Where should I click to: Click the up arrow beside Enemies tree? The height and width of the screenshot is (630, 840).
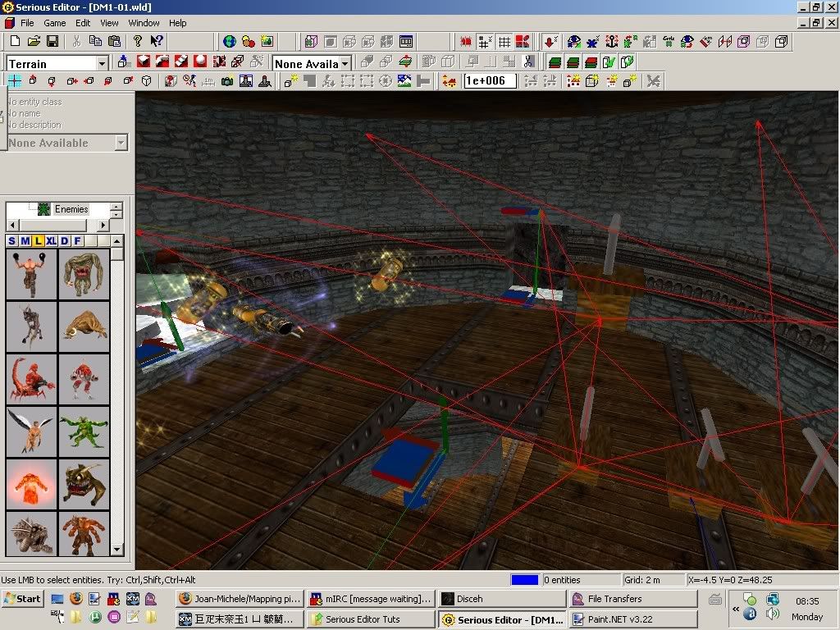(x=116, y=206)
